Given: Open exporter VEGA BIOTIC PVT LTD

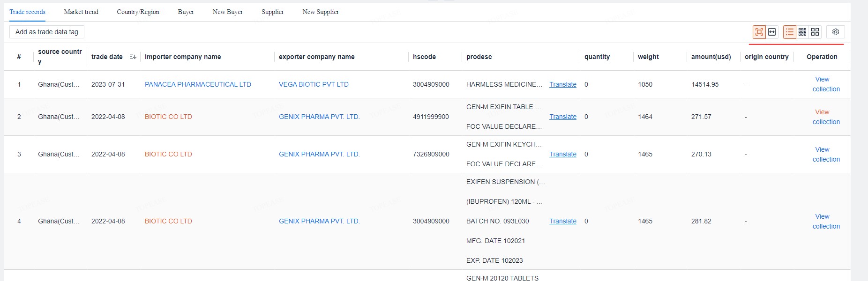Looking at the screenshot, I should 314,84.
